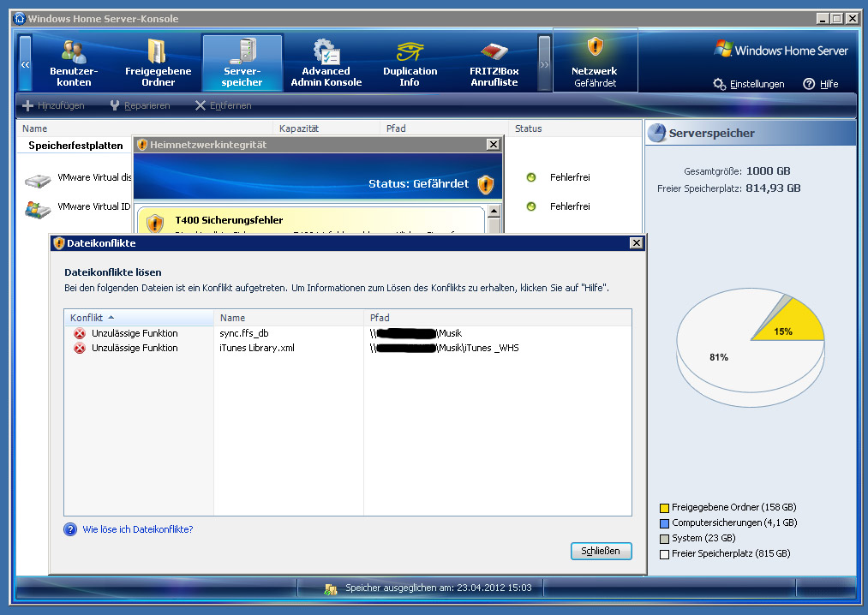Click Freier Speicherplatz value 814,93 GB
The width and height of the screenshot is (868, 615).
point(773,188)
